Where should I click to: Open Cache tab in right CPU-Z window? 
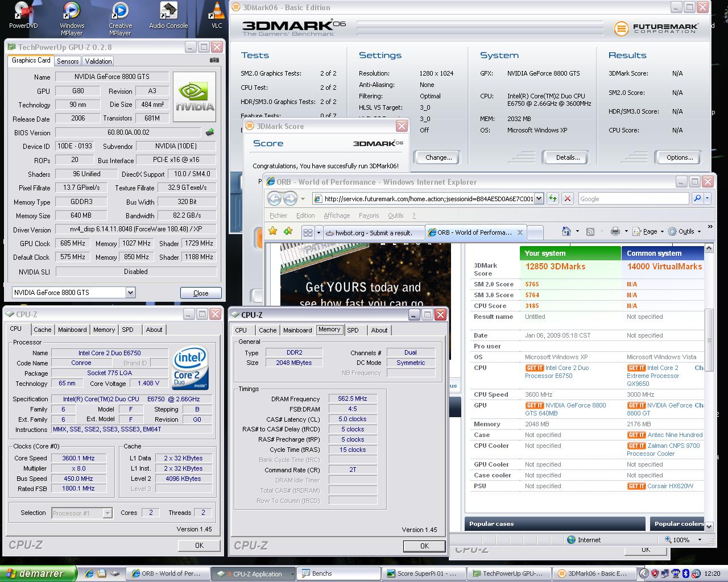point(267,330)
